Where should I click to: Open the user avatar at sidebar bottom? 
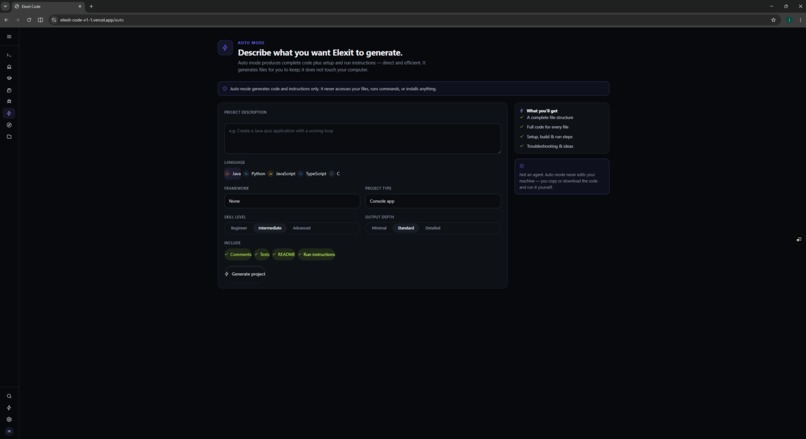coord(9,431)
